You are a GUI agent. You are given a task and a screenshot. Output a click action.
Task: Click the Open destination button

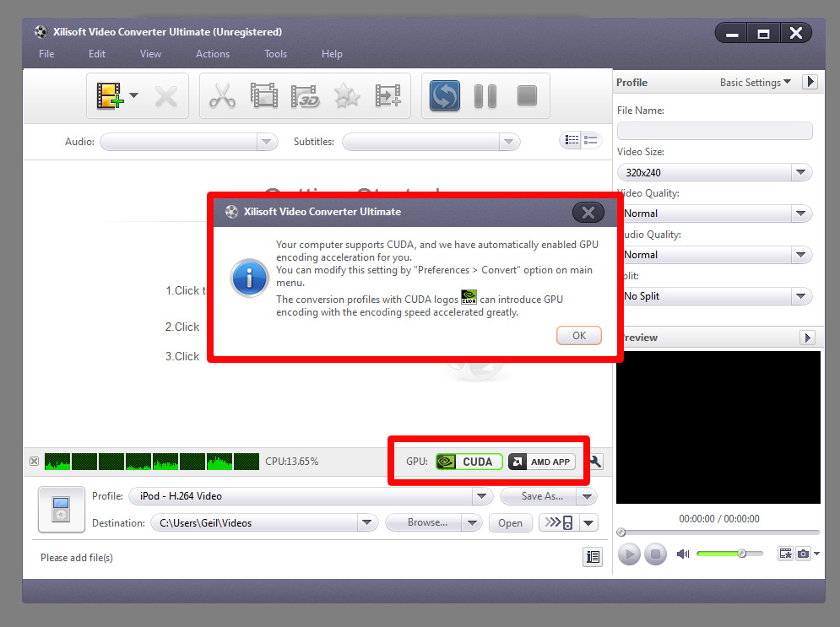(x=510, y=522)
